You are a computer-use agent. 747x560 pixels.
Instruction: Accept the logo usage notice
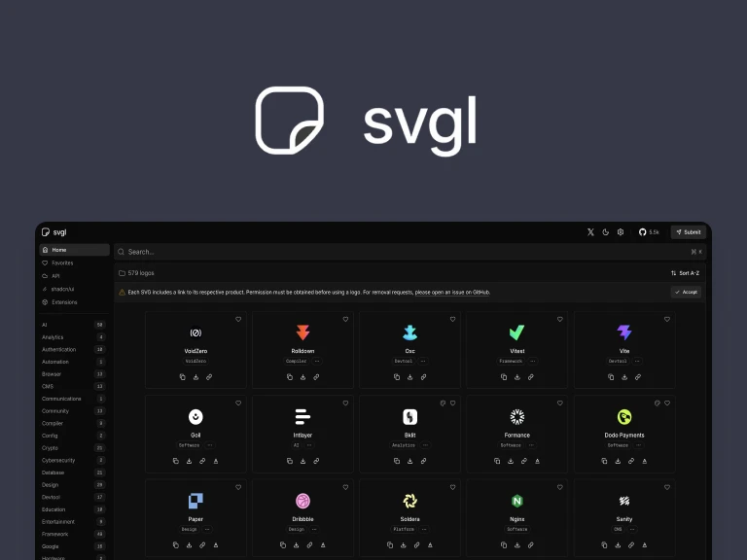point(686,292)
